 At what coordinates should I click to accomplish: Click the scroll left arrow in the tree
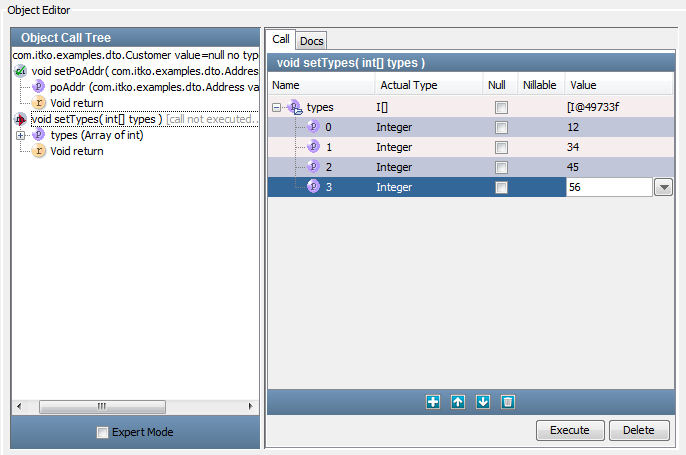click(19, 406)
